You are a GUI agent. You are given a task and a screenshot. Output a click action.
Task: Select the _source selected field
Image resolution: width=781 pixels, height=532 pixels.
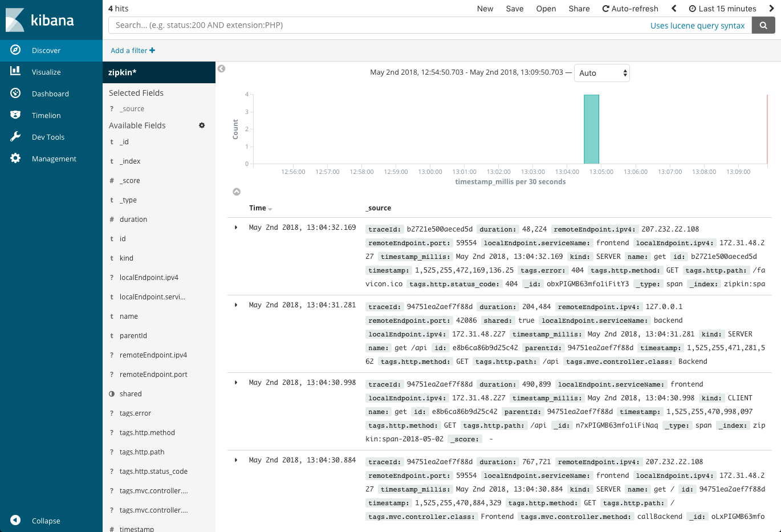click(132, 109)
